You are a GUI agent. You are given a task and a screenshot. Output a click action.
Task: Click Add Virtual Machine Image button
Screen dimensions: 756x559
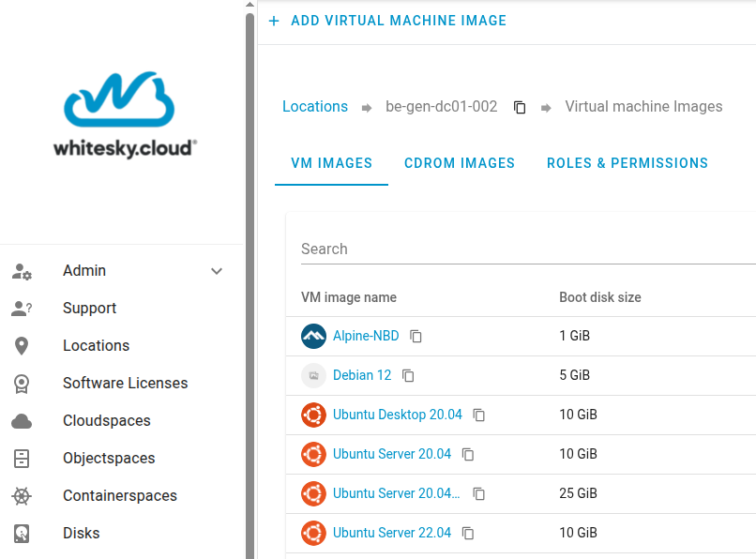[x=387, y=21]
